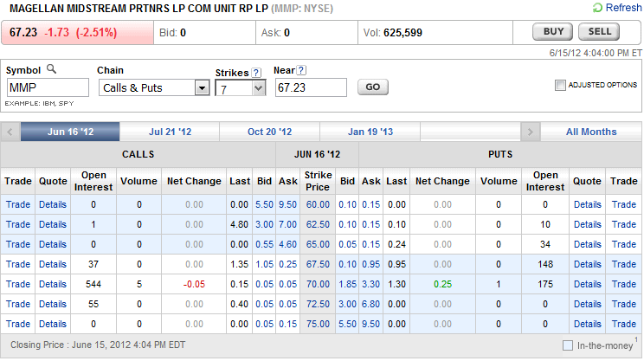Click the Near price input field
Screen dimensions: 644x361
click(311, 87)
